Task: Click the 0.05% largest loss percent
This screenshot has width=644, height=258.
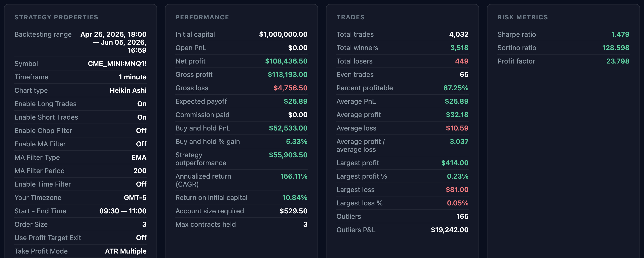Action: coord(457,203)
